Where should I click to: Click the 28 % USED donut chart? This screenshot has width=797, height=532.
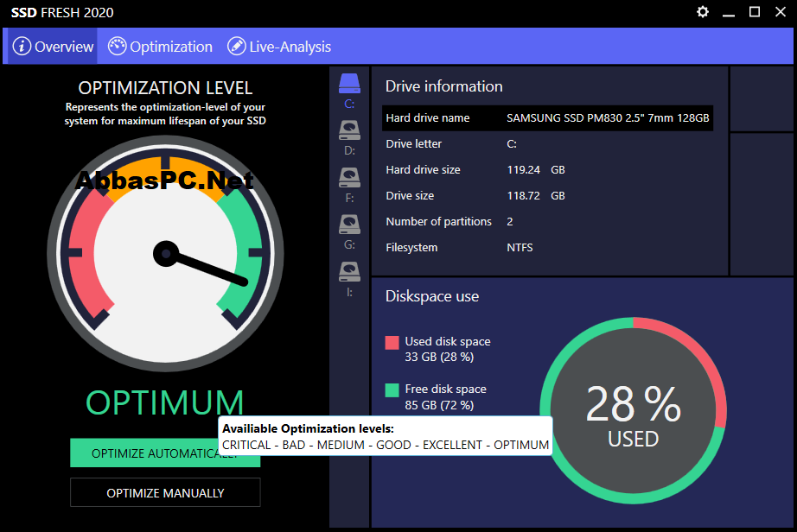click(x=633, y=411)
